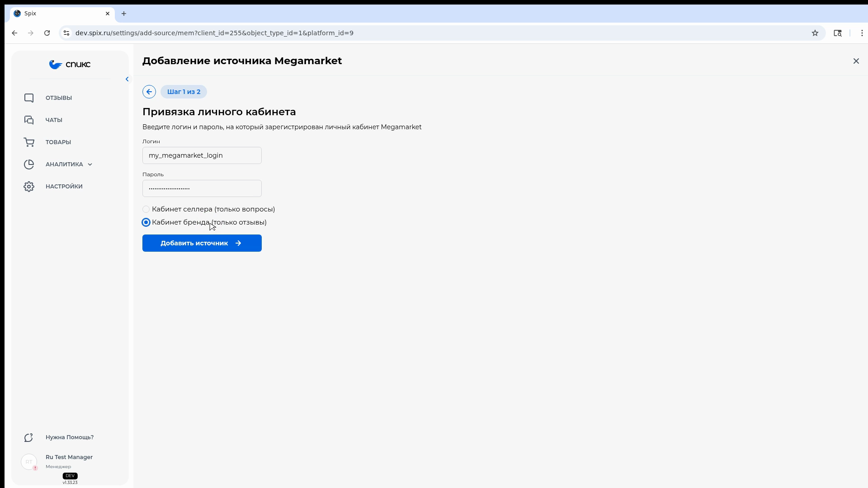Screen dimensions: 868x488
Task: Select Кабинет бренда (только отзывы) radio
Action: (x=146, y=222)
